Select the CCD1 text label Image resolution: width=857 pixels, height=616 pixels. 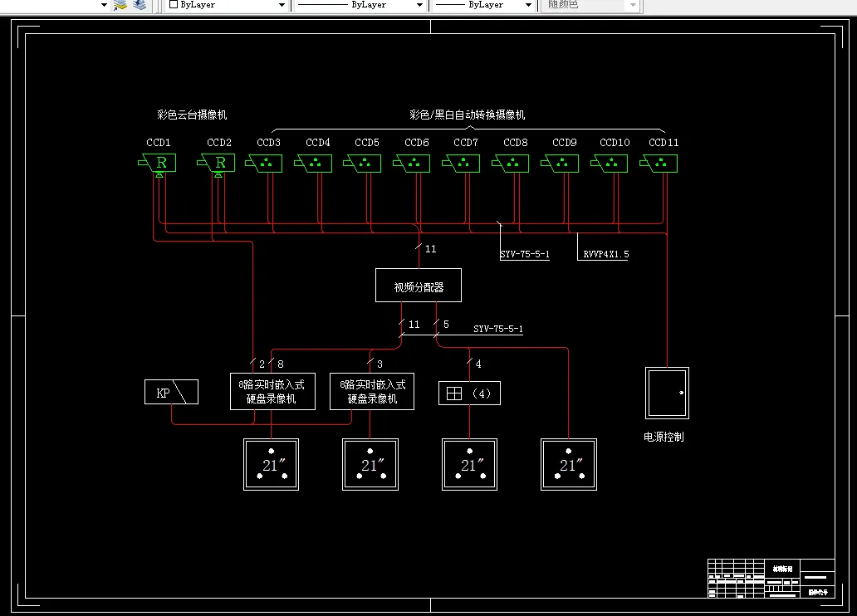click(159, 143)
